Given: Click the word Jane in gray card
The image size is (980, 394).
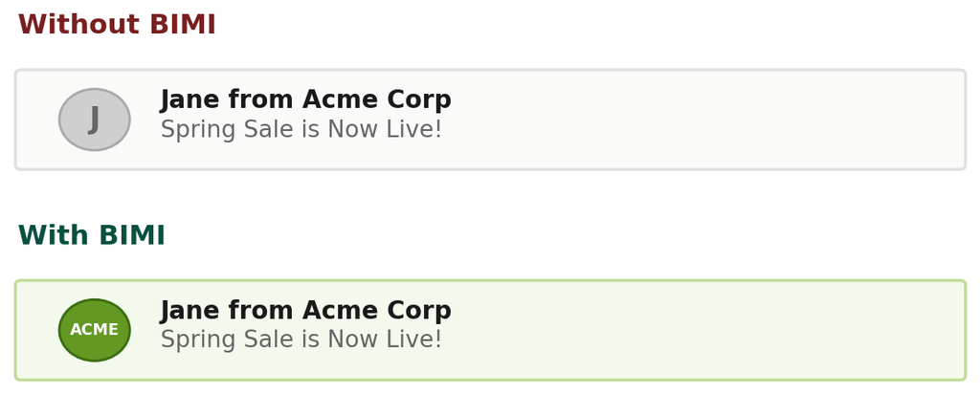Looking at the screenshot, I should pyautogui.click(x=190, y=99).
